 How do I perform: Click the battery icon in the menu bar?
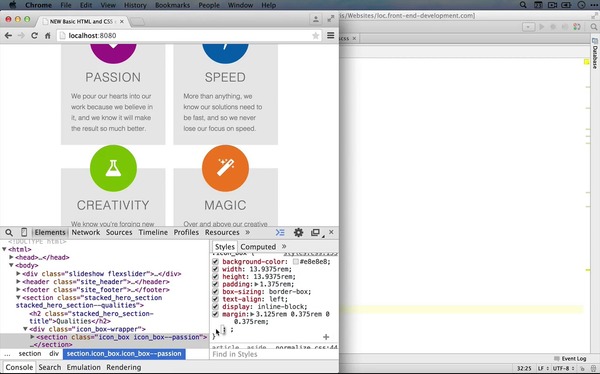[566, 5]
